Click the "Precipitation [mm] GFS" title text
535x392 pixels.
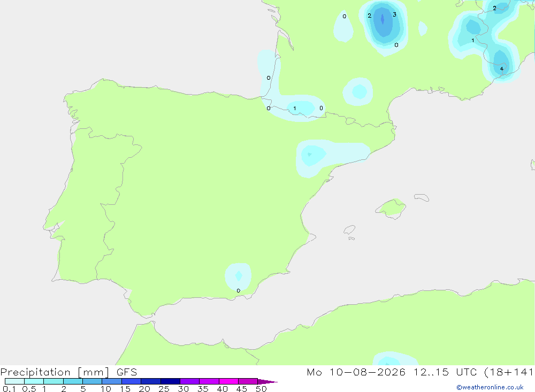point(68,372)
